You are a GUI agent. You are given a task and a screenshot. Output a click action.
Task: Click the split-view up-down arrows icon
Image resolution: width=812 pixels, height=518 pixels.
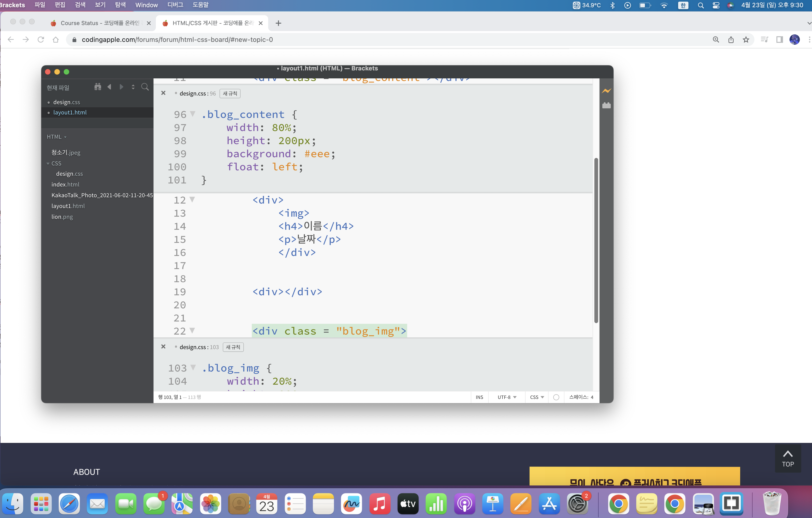(x=133, y=87)
